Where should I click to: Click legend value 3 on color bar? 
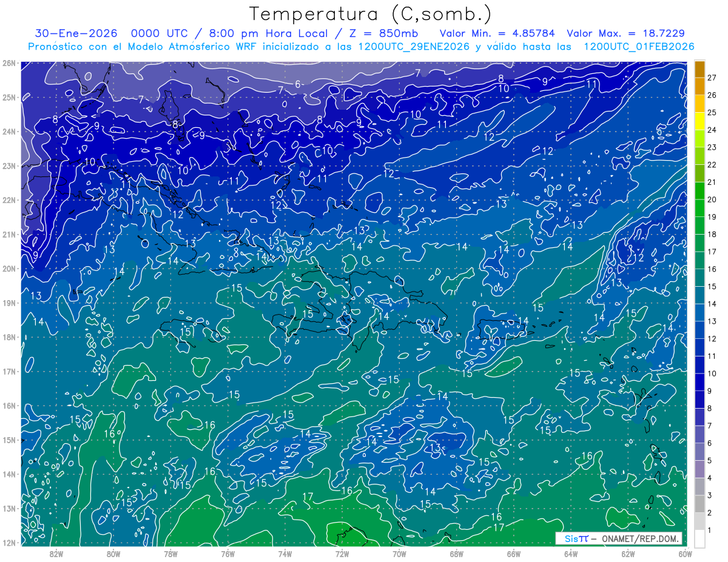coord(709,495)
